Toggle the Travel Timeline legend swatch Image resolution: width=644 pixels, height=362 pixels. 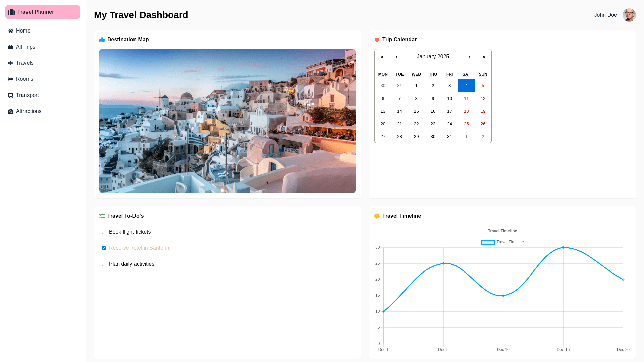[487, 242]
